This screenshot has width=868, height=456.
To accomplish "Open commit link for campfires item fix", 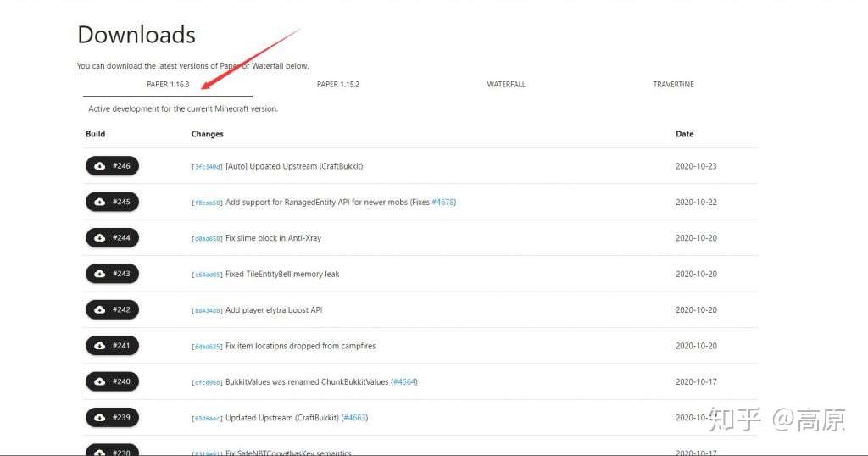I will click(207, 347).
